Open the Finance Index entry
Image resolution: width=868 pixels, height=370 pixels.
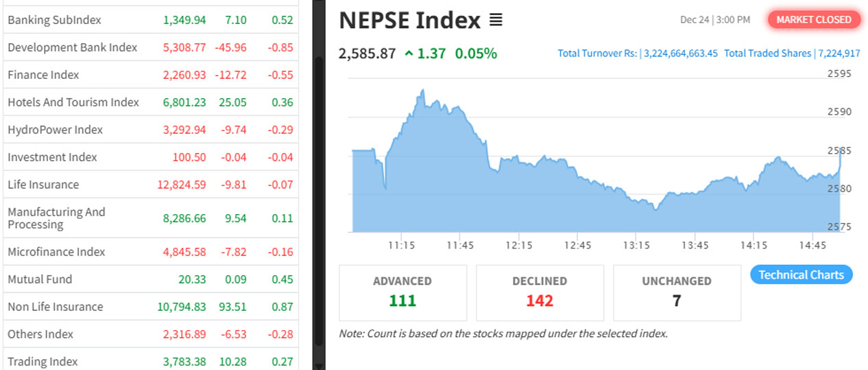pos(43,75)
